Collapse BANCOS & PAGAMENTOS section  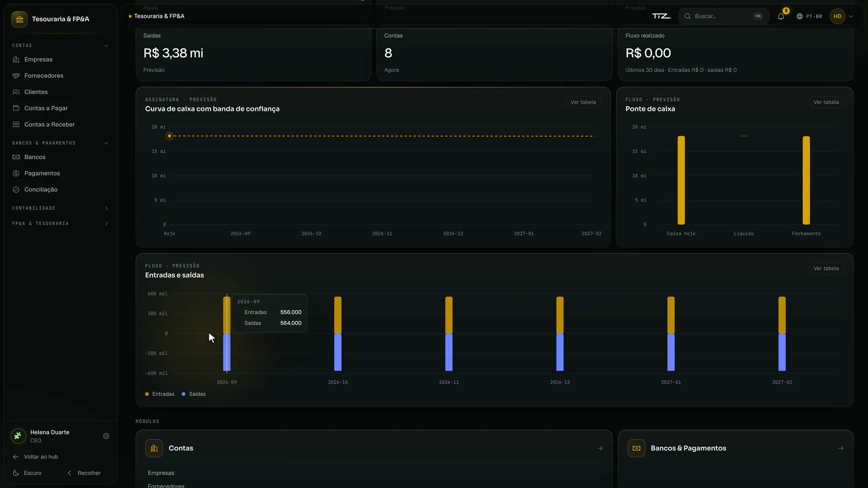61,143
